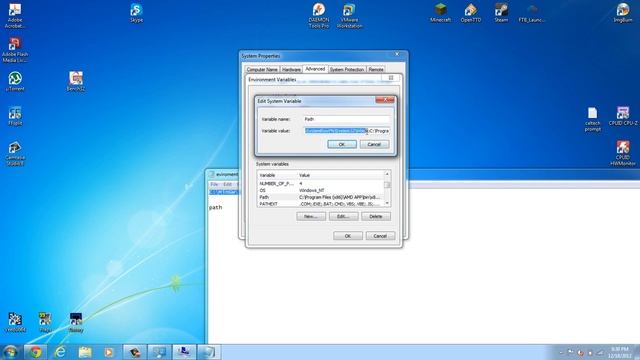Launch FFsplit from the desktop
Image resolution: width=640 pixels, height=360 pixels.
click(15, 116)
